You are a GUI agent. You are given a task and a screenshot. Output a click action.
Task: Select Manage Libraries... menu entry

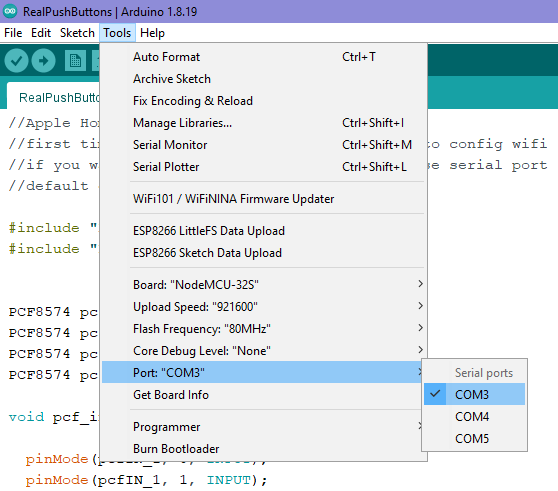tap(262, 123)
